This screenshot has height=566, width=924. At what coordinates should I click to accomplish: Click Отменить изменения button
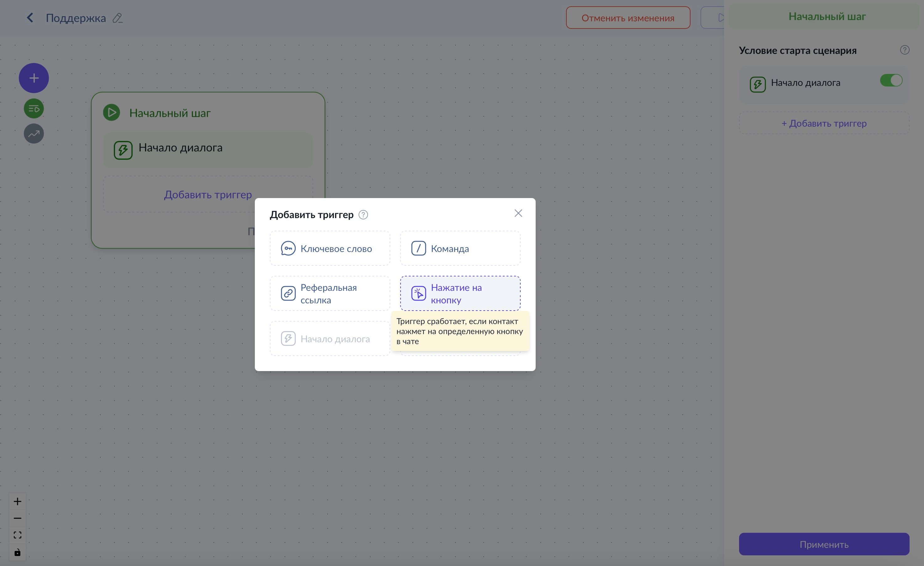(x=628, y=18)
